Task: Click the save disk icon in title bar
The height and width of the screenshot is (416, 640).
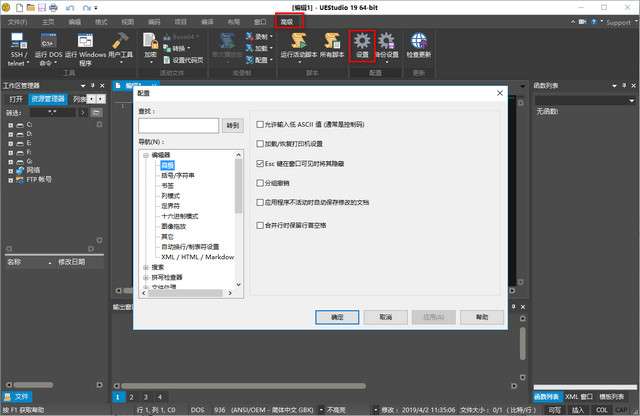Action: 42,7
